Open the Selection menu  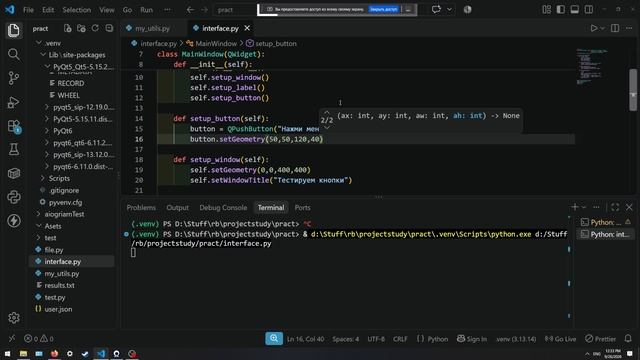77,10
